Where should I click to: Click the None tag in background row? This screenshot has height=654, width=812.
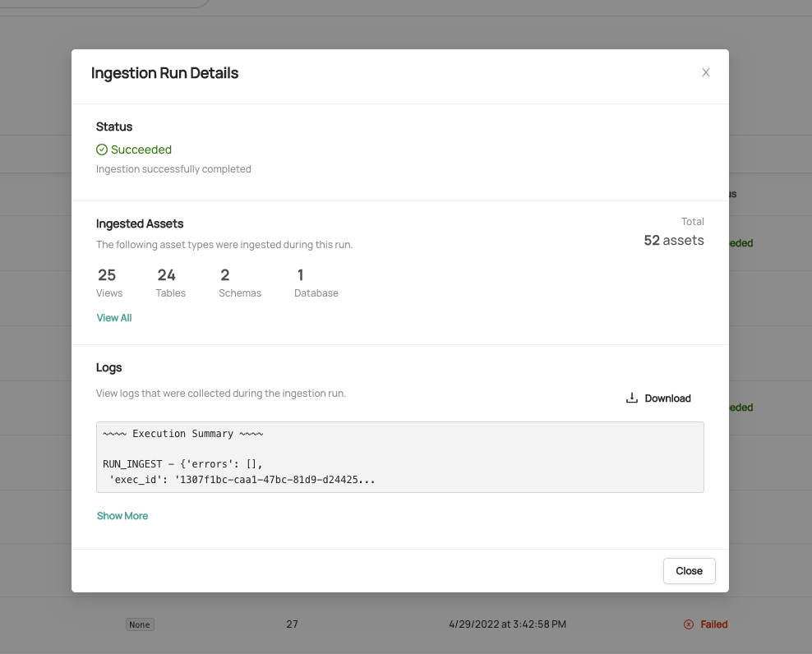pyautogui.click(x=140, y=624)
